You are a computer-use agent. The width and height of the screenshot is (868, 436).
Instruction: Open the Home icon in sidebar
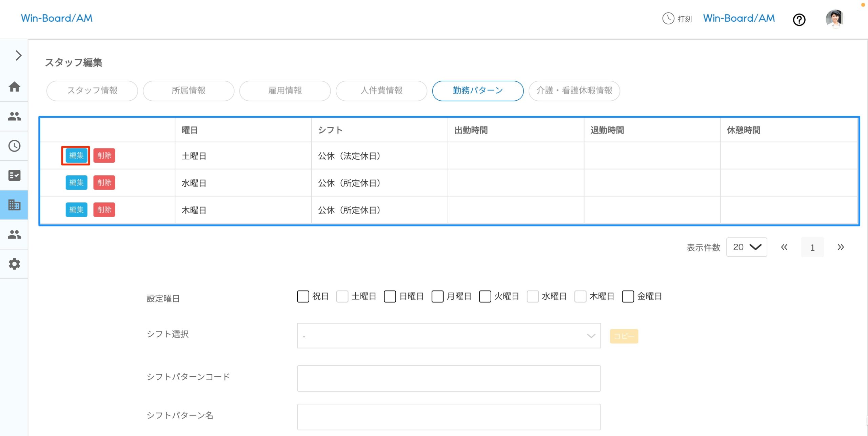tap(14, 87)
